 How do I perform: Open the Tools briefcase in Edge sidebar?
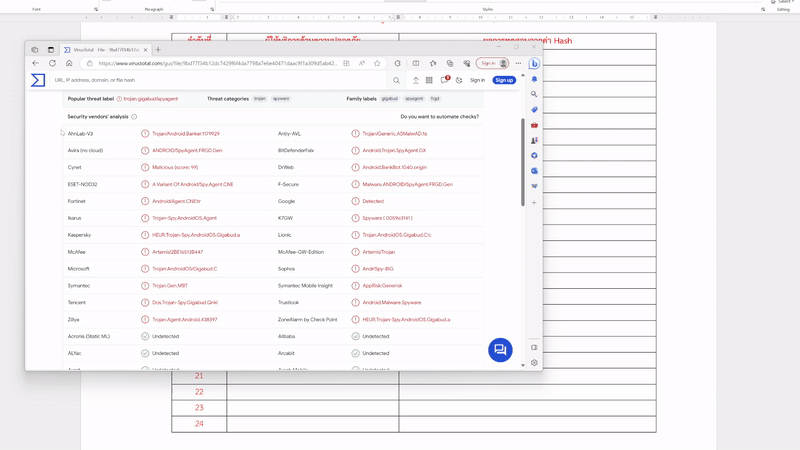[x=534, y=125]
